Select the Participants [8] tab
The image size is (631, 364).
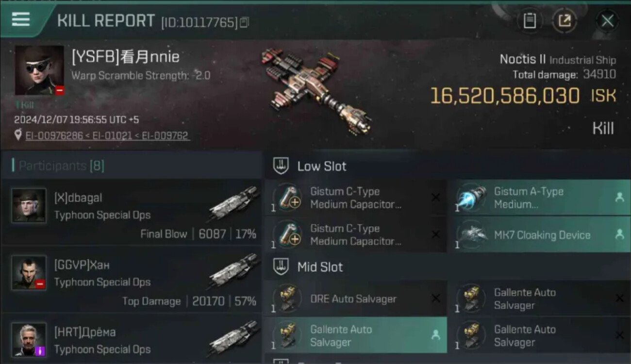click(58, 166)
